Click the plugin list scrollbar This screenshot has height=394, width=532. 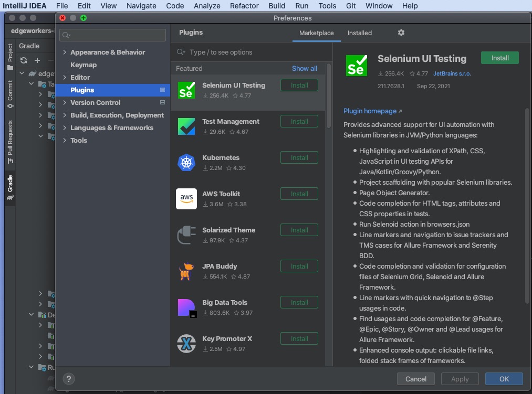[x=328, y=96]
